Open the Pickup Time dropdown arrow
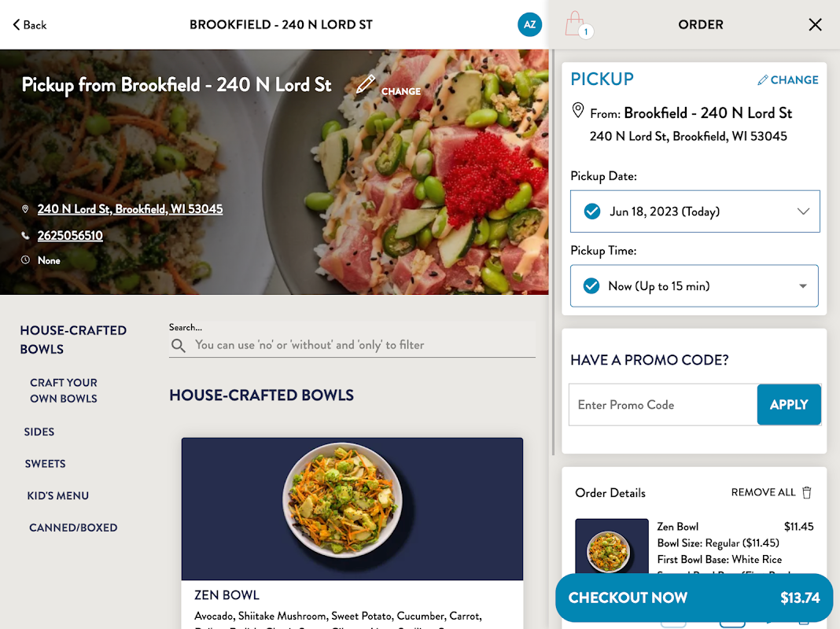840x629 pixels. tap(802, 286)
